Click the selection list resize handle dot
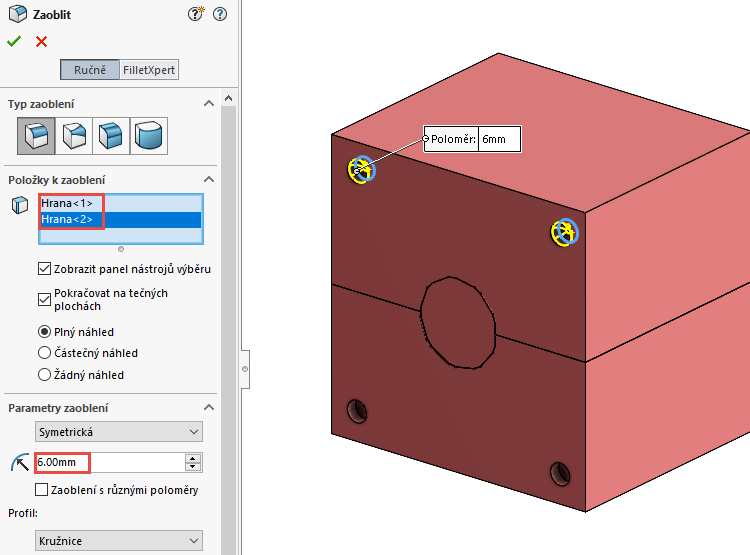This screenshot has width=750, height=555. point(121,249)
